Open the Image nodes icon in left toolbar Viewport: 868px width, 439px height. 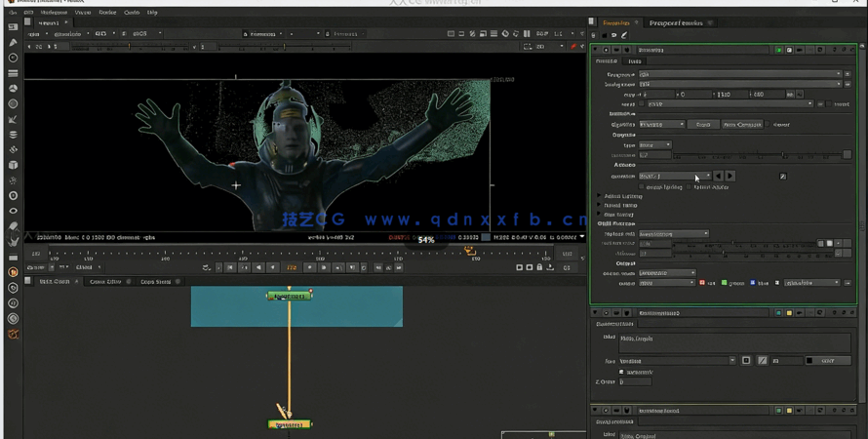coord(13,27)
